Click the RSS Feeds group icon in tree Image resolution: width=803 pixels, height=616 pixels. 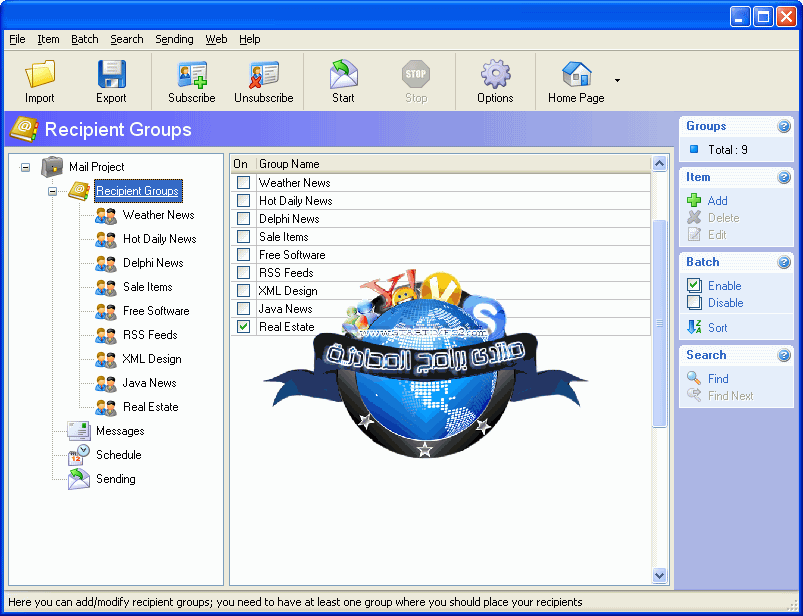106,335
